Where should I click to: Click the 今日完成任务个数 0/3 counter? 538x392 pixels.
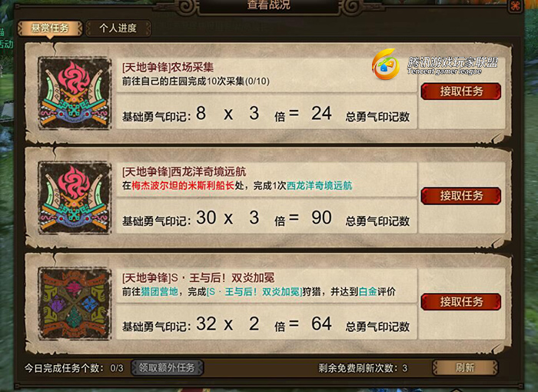tap(74, 368)
